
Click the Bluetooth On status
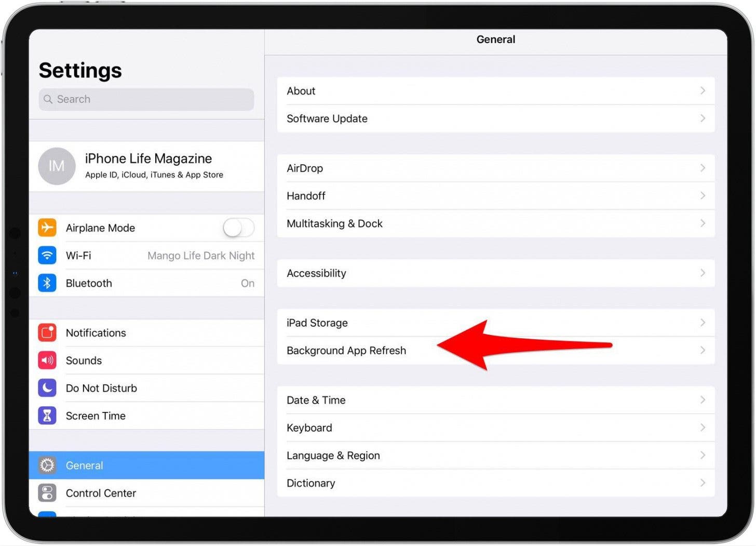(x=248, y=283)
